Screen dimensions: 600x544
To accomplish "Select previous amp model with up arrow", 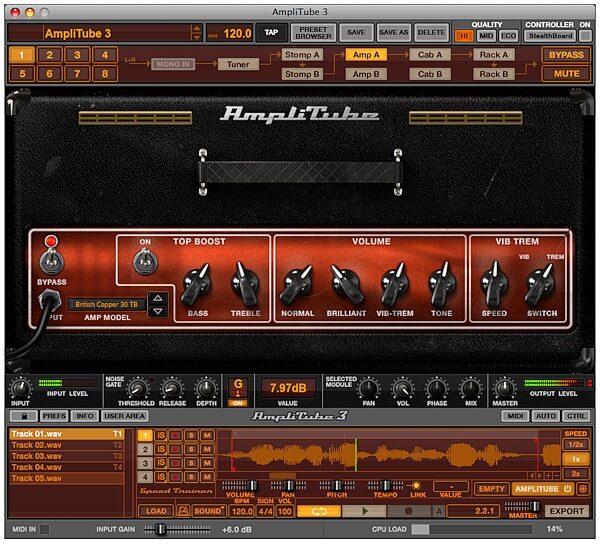I will [158, 298].
